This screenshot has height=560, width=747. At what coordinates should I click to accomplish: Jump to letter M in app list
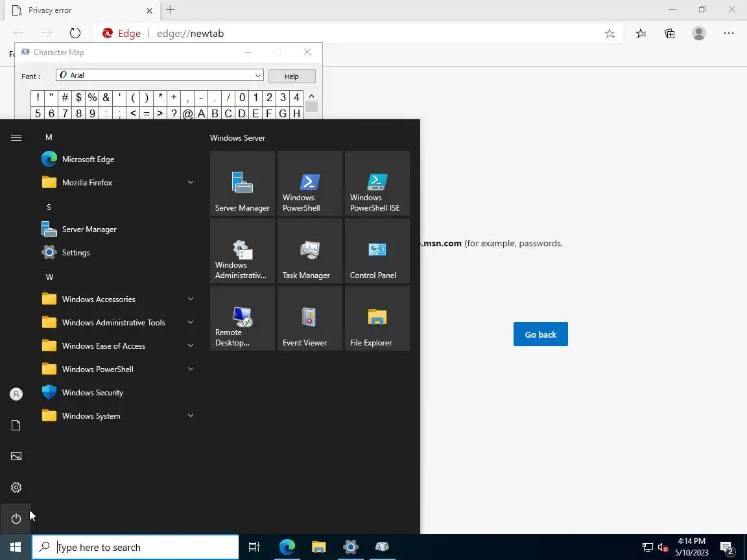[49, 137]
